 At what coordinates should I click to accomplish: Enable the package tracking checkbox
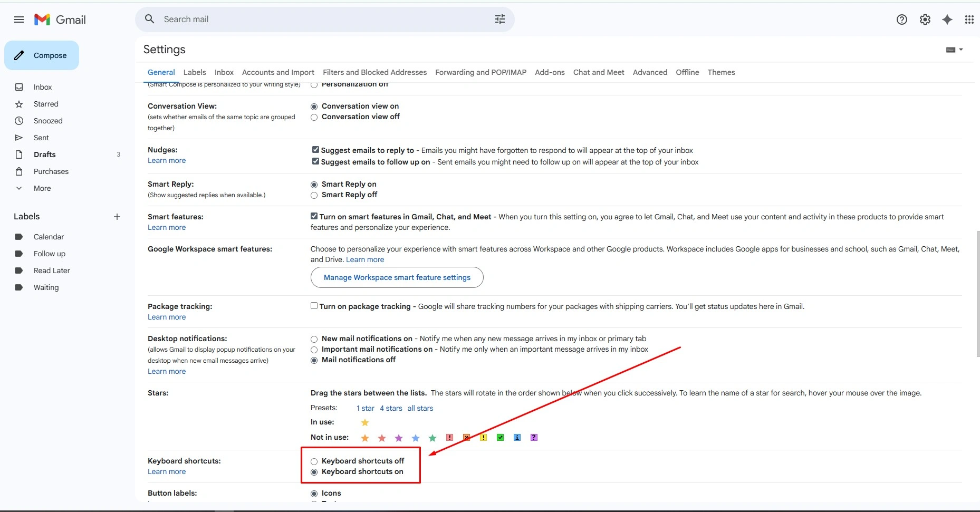(x=314, y=306)
